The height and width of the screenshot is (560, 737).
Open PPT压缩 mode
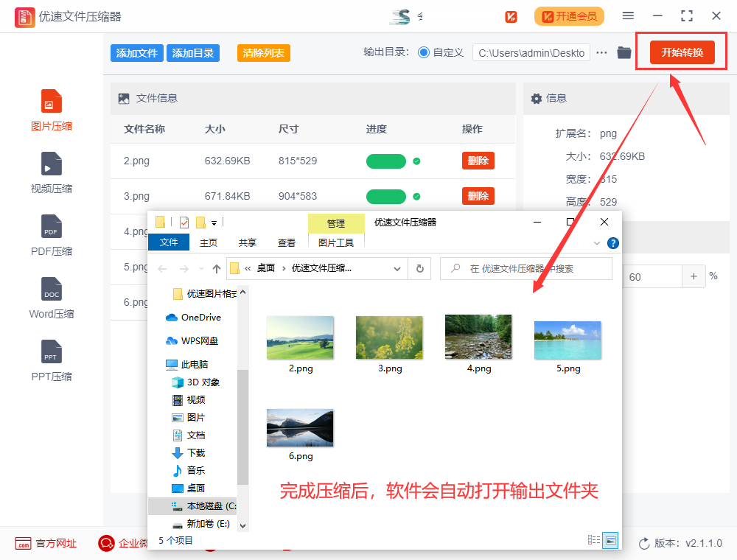52,361
